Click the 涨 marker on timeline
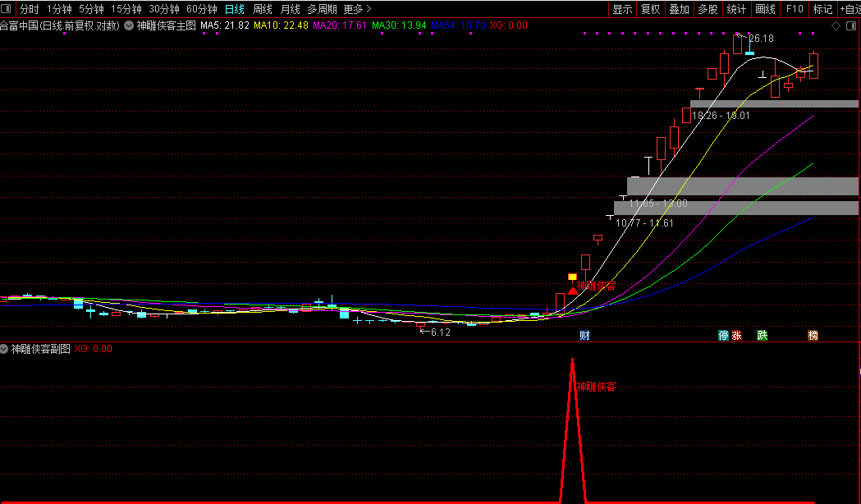 (737, 335)
